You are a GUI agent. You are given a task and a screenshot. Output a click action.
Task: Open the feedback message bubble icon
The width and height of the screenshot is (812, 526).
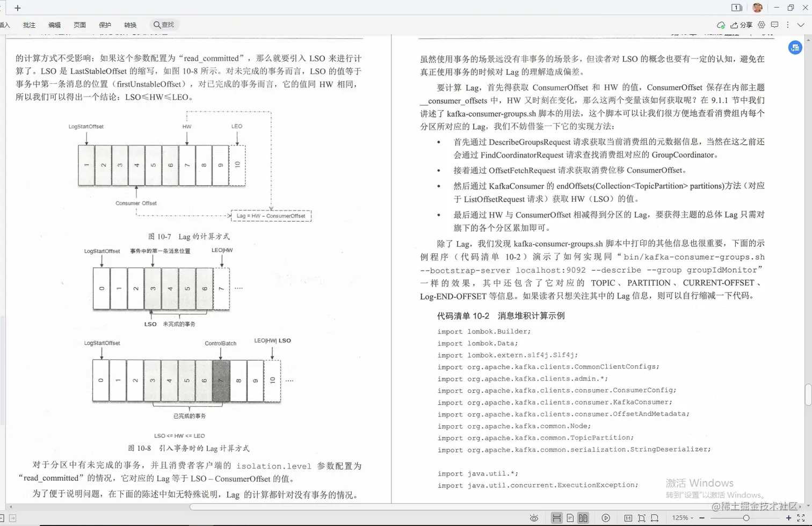[775, 25]
